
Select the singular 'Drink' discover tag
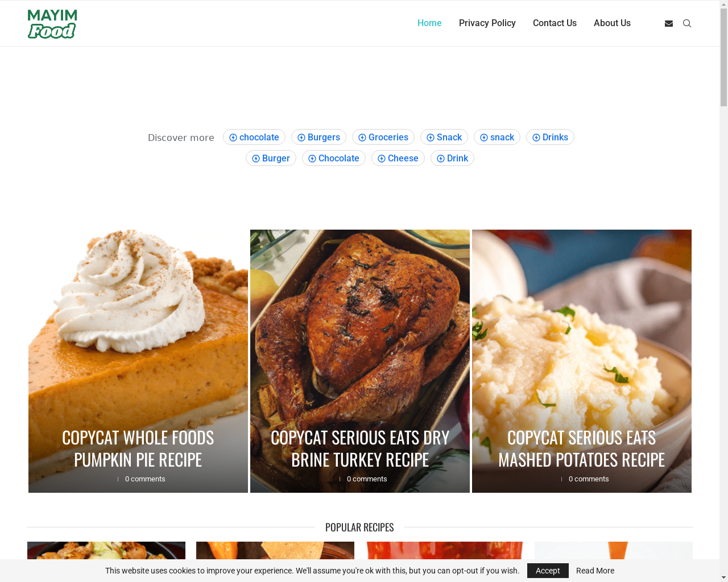pos(452,158)
